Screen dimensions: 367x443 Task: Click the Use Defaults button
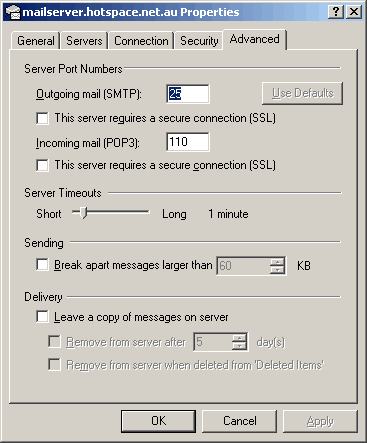pos(302,93)
